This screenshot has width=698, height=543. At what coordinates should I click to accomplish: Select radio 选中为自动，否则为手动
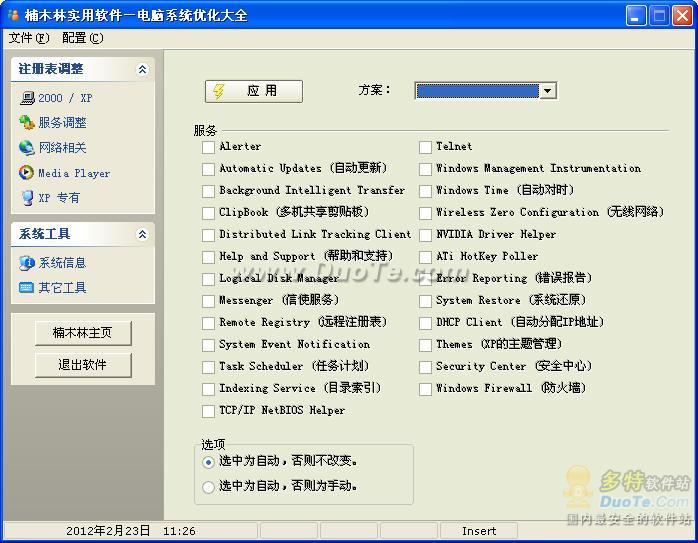pos(208,487)
